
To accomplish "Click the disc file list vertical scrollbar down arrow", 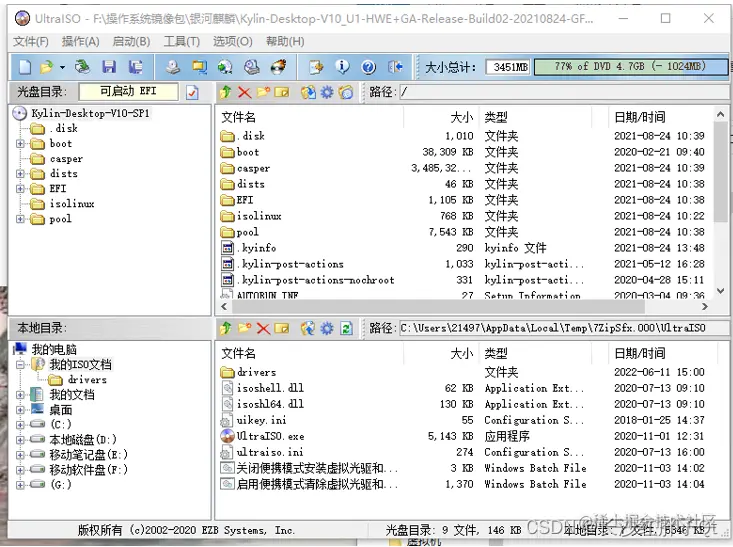I will (720, 291).
